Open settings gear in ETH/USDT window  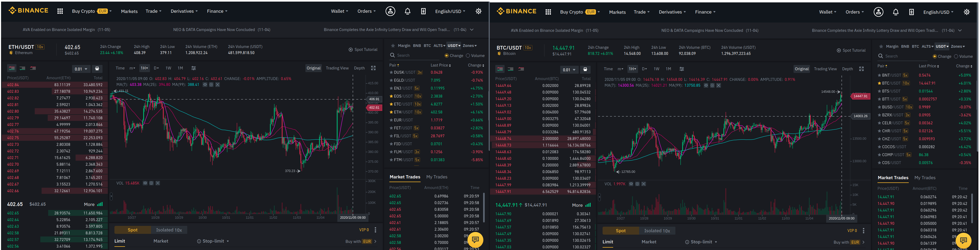[479, 11]
